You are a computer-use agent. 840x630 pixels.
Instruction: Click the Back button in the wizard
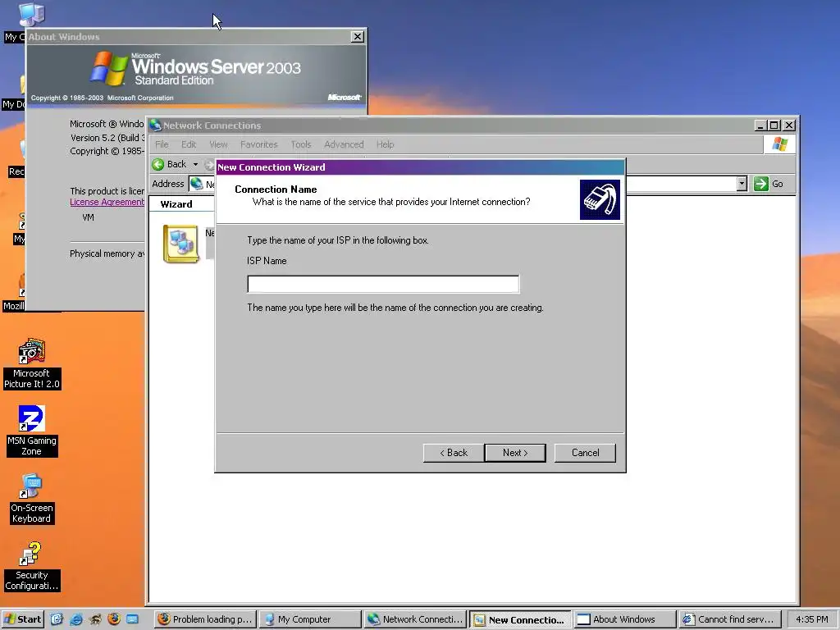(x=453, y=453)
